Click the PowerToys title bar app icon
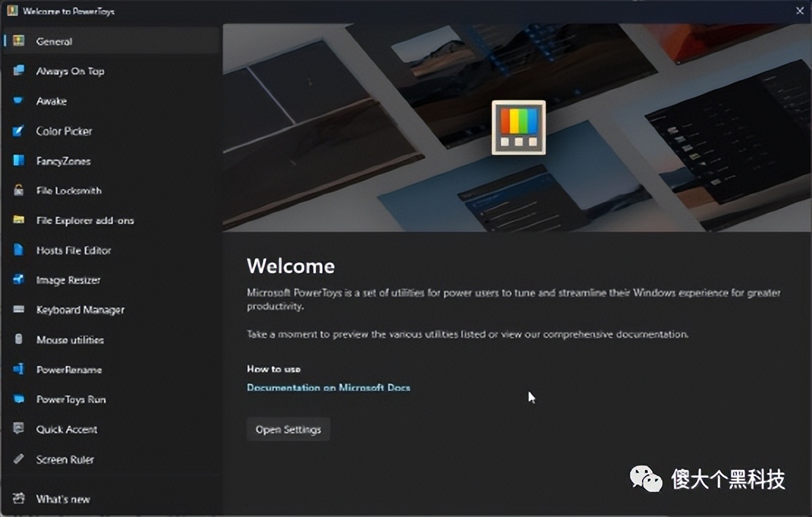This screenshot has width=812, height=517. [x=12, y=10]
